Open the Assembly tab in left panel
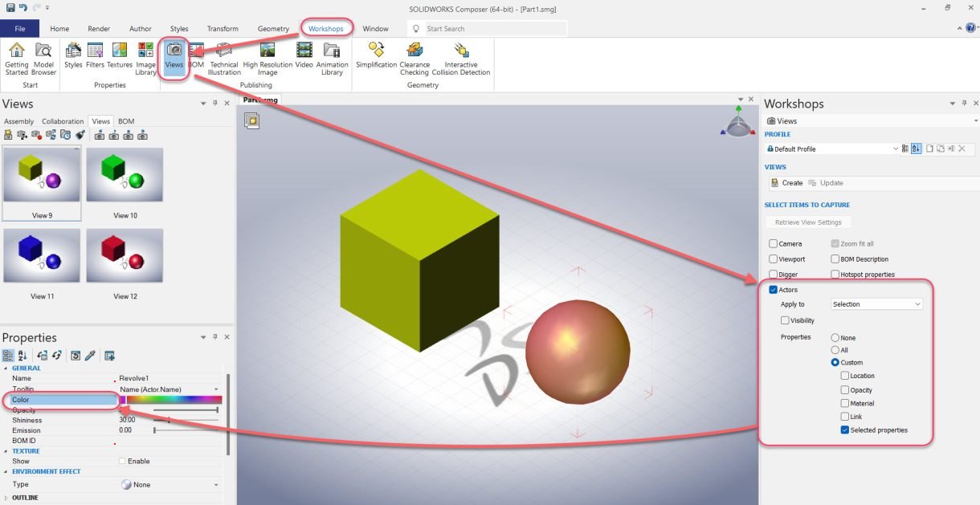Screen dimensions: 980x505 point(19,121)
